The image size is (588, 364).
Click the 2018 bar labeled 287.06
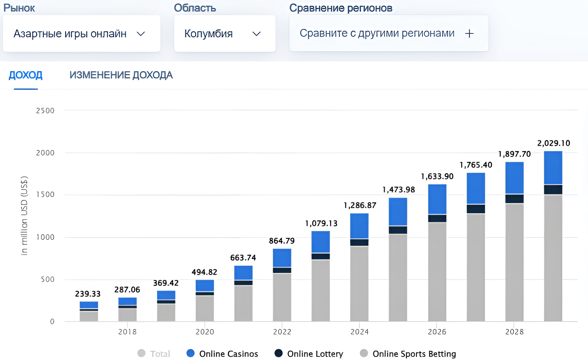point(127,309)
